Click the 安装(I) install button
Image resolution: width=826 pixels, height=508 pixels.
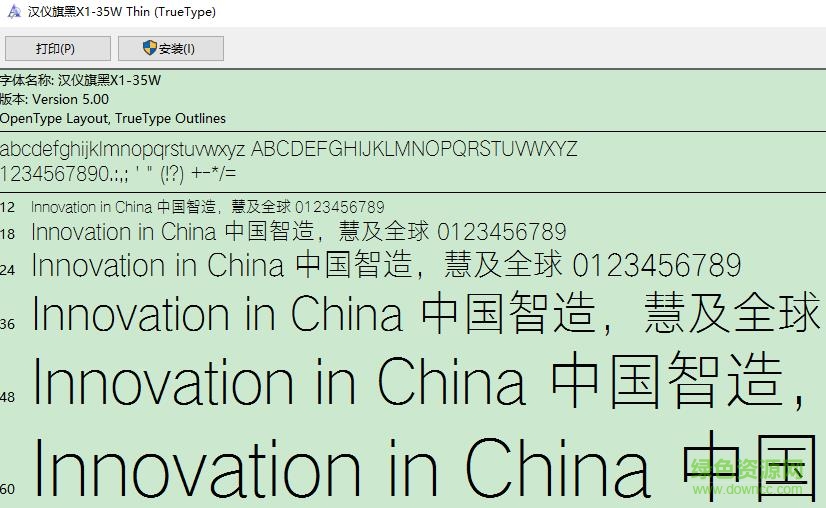[171, 48]
